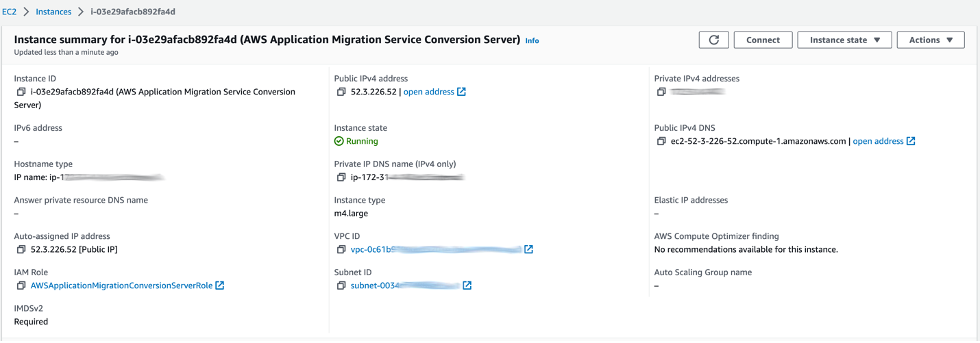Copy the Public IPv4 DNS name
Viewport: 980px width, 343px height.
661,141
